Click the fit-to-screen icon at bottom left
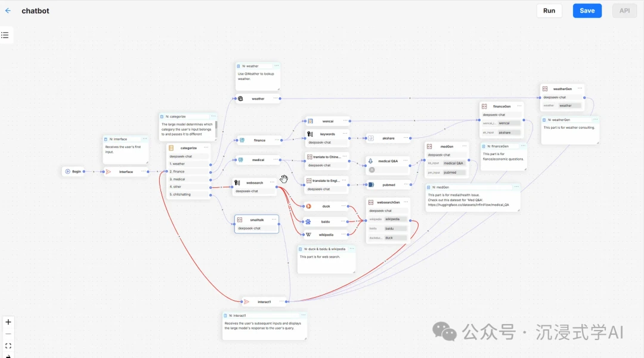Viewport: 644px width, 358px height. [8, 345]
